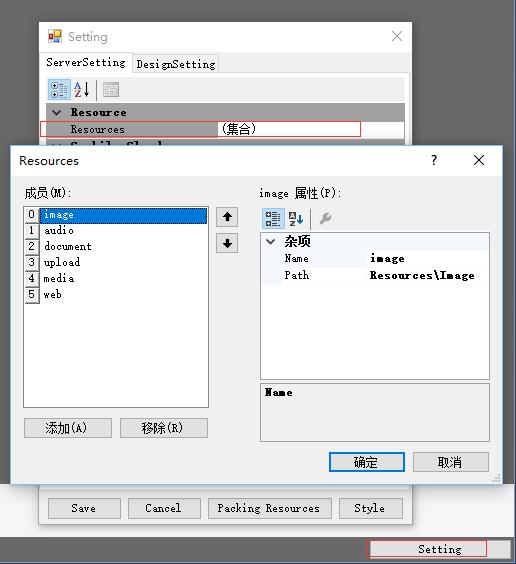The image size is (516, 564).
Task: Click 添加(A) to add a member
Action: [68, 428]
